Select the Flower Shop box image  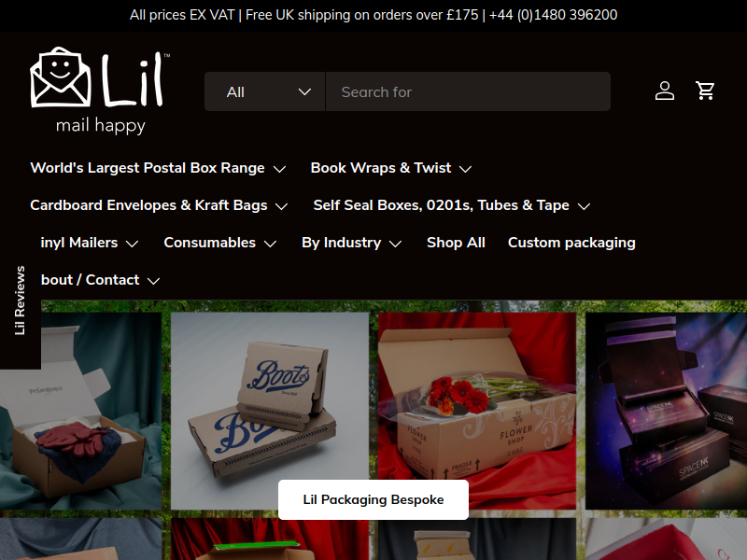pyautogui.click(x=477, y=411)
